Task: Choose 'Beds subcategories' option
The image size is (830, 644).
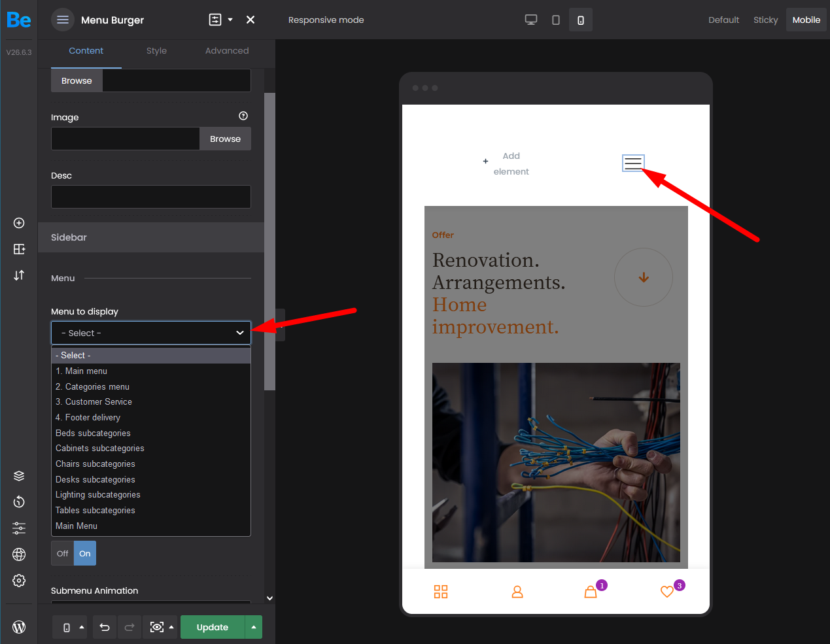Action: pyautogui.click(x=151, y=433)
